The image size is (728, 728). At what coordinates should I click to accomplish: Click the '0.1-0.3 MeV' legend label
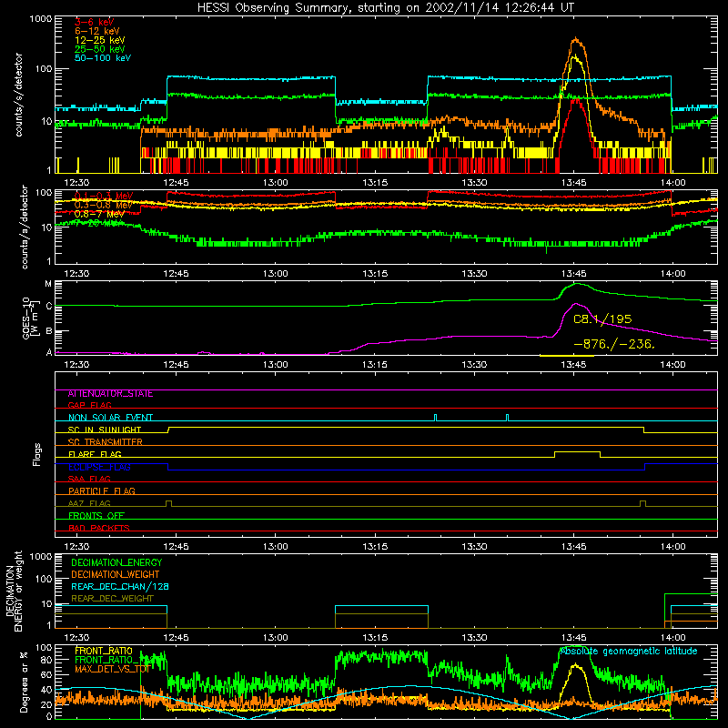click(x=104, y=196)
